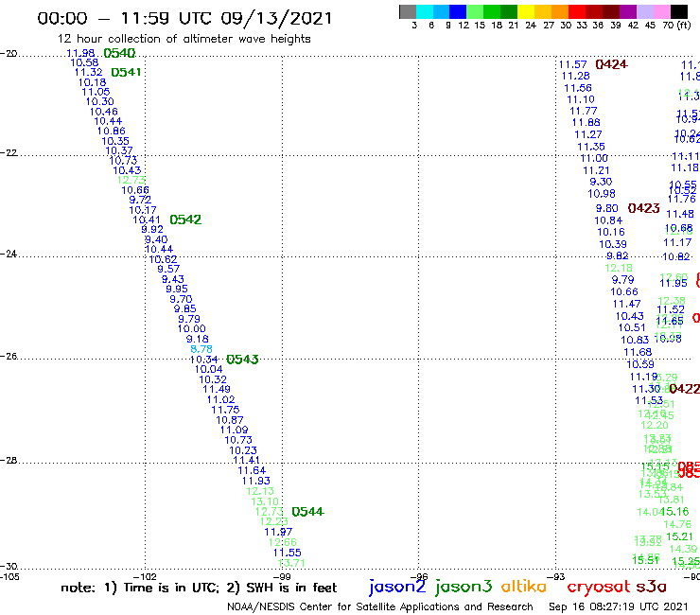Select the orange legend swatch
The width and height of the screenshot is (700, 615).
click(559, 11)
